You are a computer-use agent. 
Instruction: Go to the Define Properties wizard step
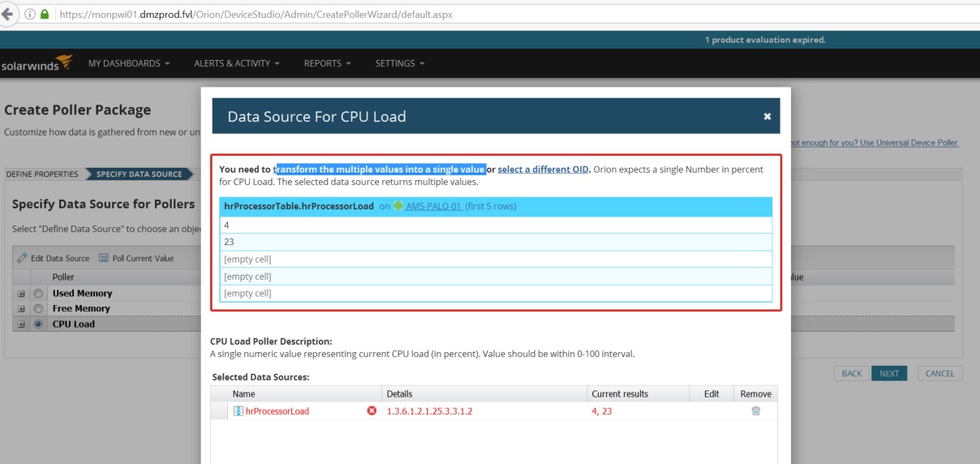[x=42, y=174]
